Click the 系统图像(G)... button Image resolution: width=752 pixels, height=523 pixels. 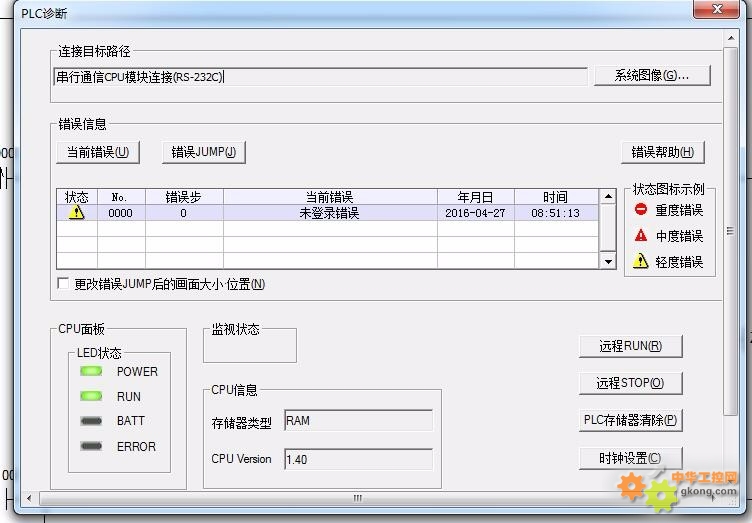[x=652, y=76]
